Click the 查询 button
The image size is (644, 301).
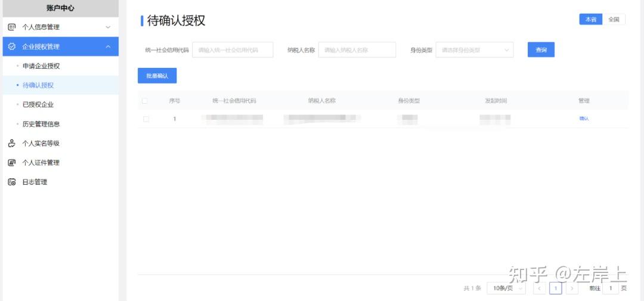pos(541,49)
